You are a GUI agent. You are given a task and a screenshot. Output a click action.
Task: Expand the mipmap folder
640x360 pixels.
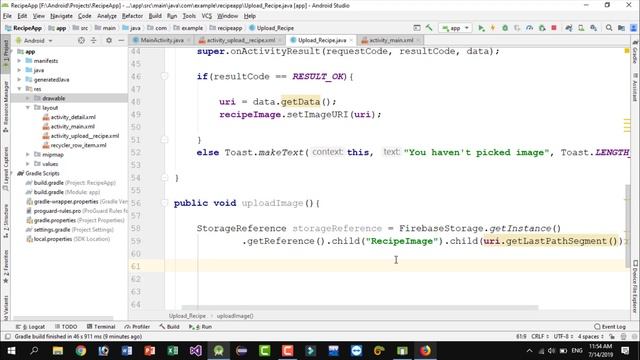[28, 155]
